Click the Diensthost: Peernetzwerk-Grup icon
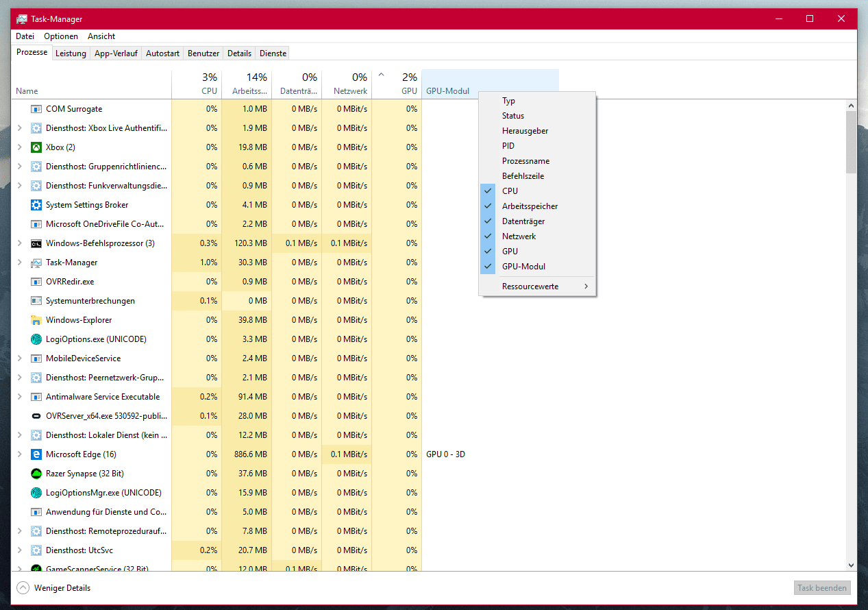Viewport: 868px width, 610px height. (36, 378)
